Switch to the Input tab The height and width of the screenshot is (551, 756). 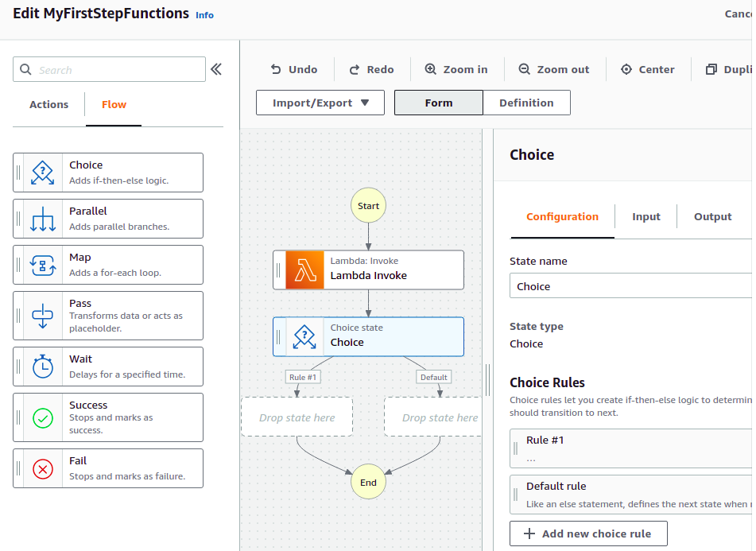click(x=646, y=216)
